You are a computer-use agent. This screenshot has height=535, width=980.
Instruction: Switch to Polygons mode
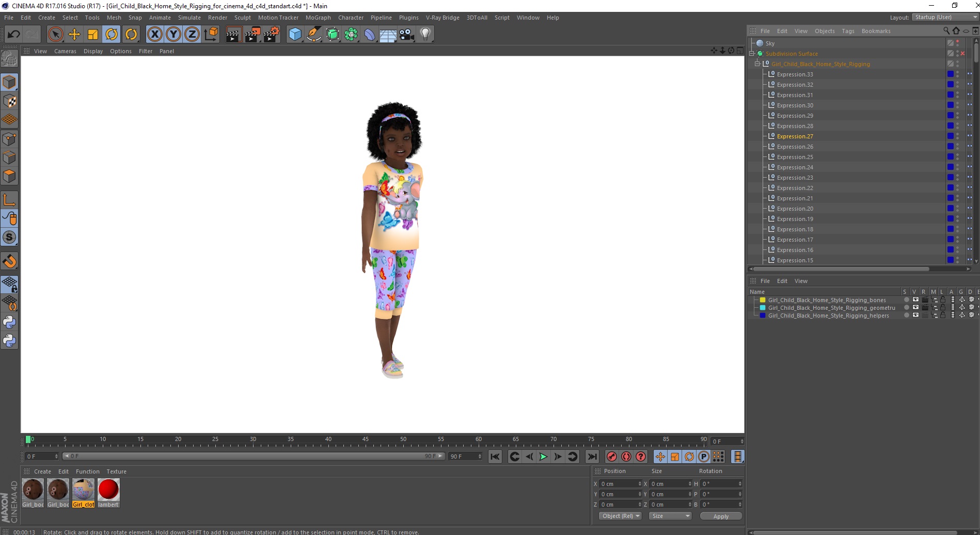9,176
